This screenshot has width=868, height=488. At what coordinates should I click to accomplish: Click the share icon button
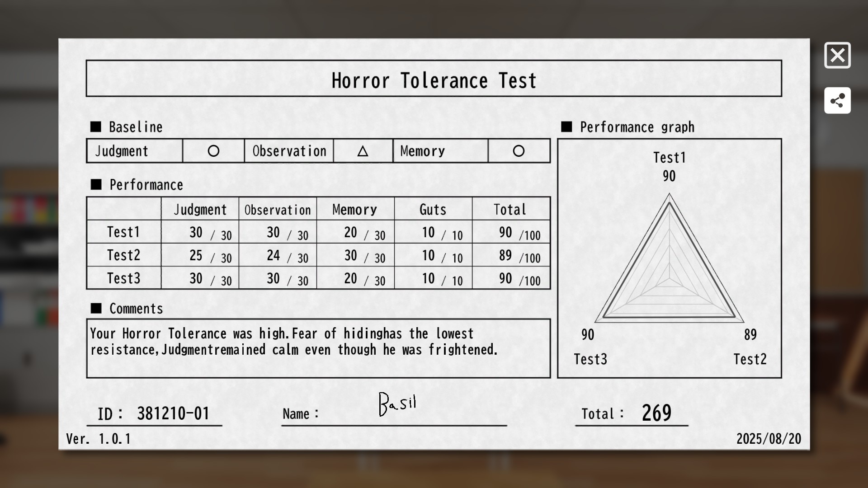(x=837, y=100)
